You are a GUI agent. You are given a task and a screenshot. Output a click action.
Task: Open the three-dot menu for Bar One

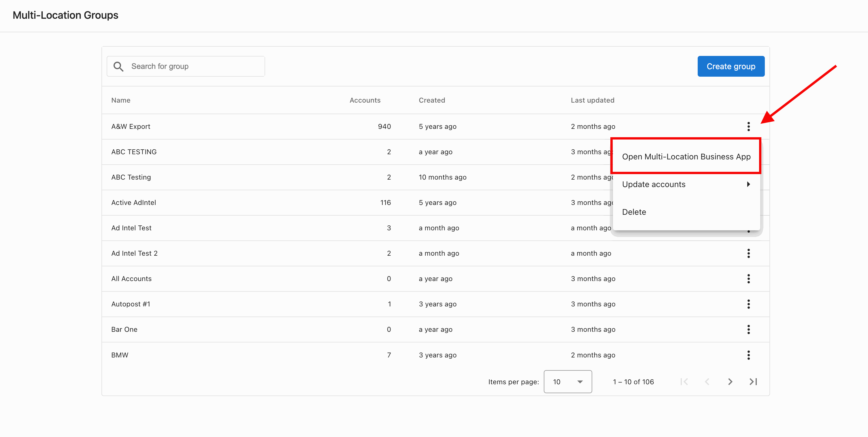coord(748,329)
